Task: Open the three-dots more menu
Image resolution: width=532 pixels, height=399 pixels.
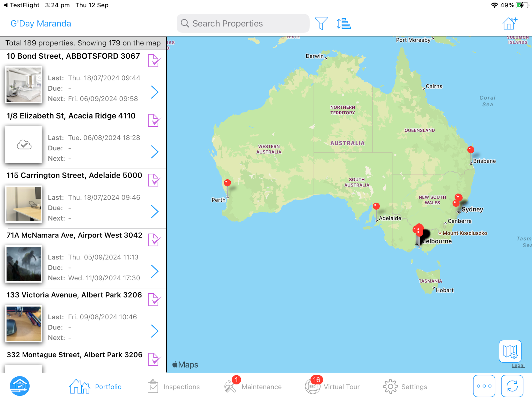Action: 484,386
